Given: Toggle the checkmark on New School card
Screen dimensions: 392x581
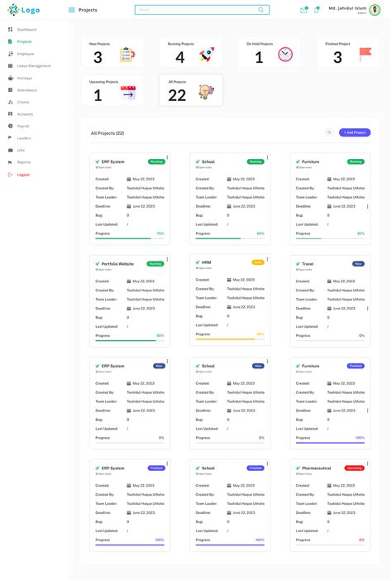Looking at the screenshot, I should click(x=198, y=366).
